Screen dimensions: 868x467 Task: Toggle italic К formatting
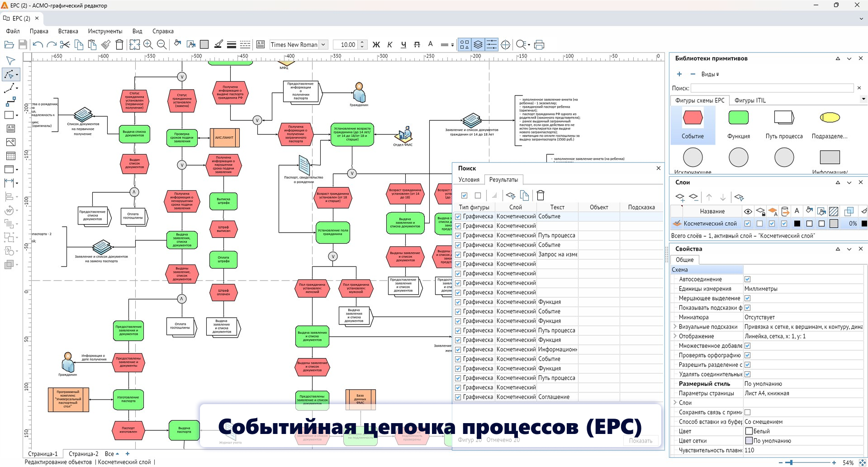click(389, 44)
